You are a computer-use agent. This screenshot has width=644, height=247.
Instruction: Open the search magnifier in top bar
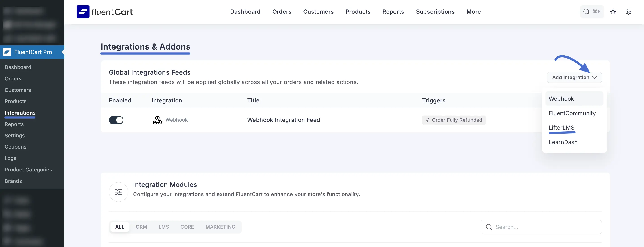tap(586, 12)
